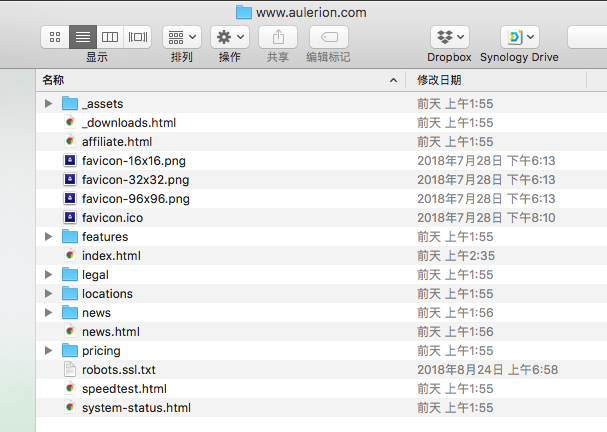Sort by date modified (修改日期) column header
Screen dimensions: 607x432
tap(496, 80)
